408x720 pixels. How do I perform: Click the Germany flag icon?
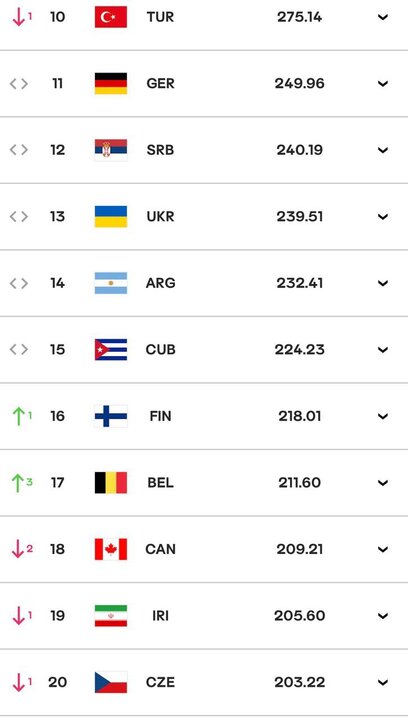tap(111, 84)
